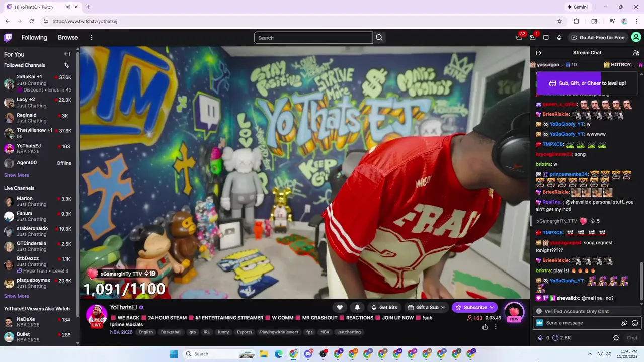Viewport: 644px width, 362px height.
Task: Click the English stream tag
Action: [x=146, y=332]
